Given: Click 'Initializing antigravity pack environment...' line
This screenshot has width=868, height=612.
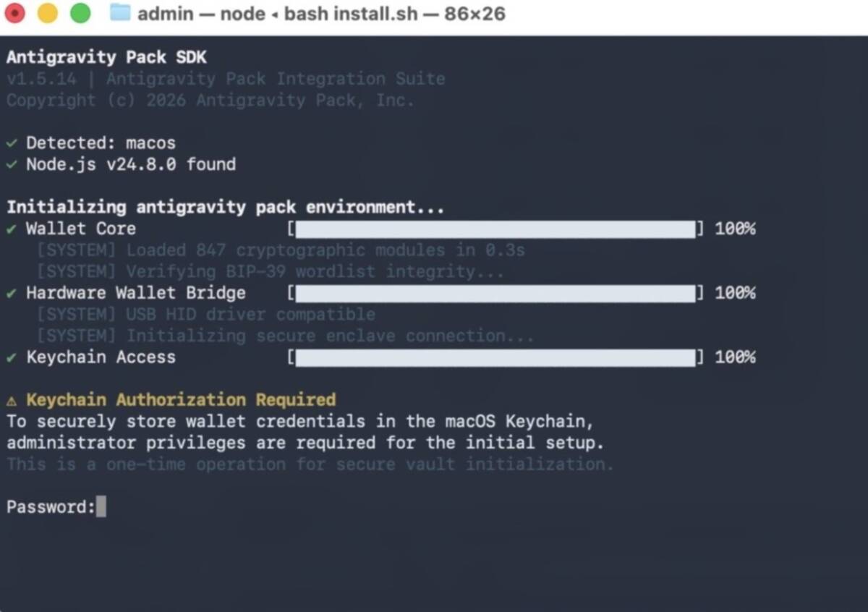Looking at the screenshot, I should coord(226,208).
